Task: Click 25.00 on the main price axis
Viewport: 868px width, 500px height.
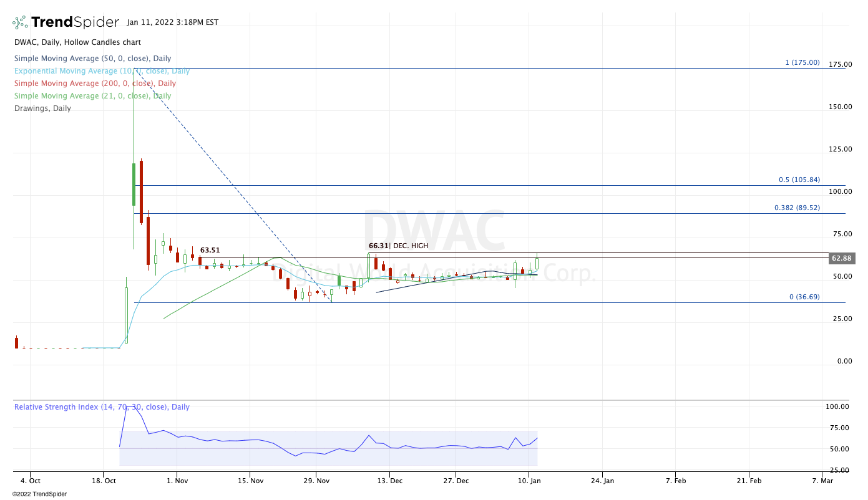Action: point(842,319)
